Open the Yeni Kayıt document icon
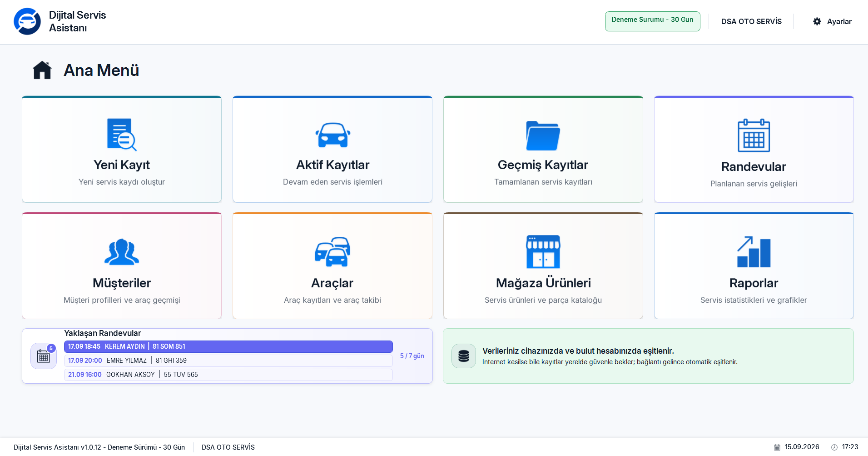This screenshot has height=456, width=868. [122, 135]
